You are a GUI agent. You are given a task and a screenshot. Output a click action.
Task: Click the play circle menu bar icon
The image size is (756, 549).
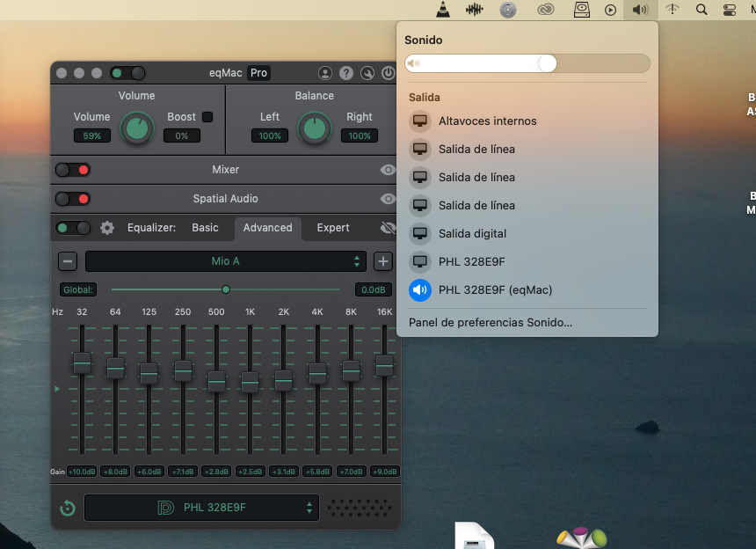pos(610,11)
